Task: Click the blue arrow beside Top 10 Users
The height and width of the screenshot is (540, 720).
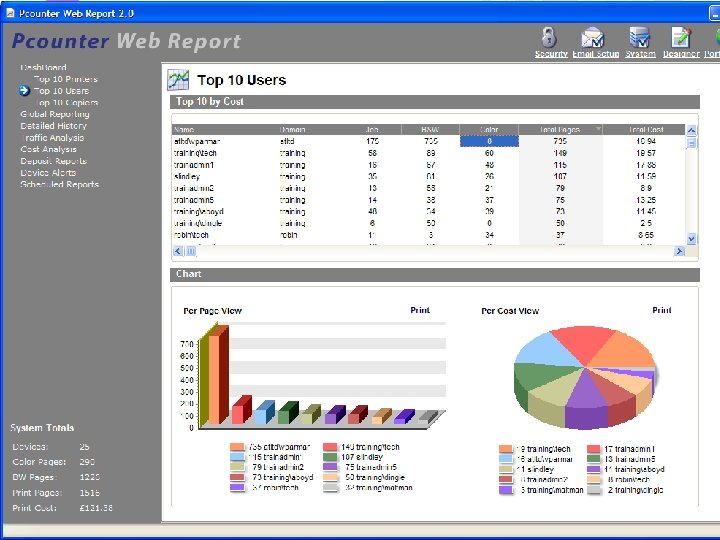Action: pos(24,90)
